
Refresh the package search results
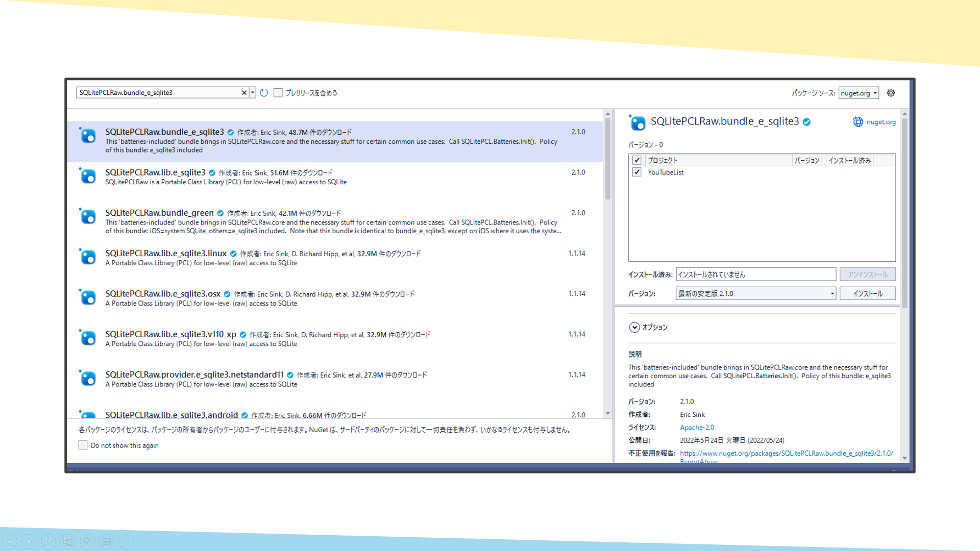pos(264,93)
